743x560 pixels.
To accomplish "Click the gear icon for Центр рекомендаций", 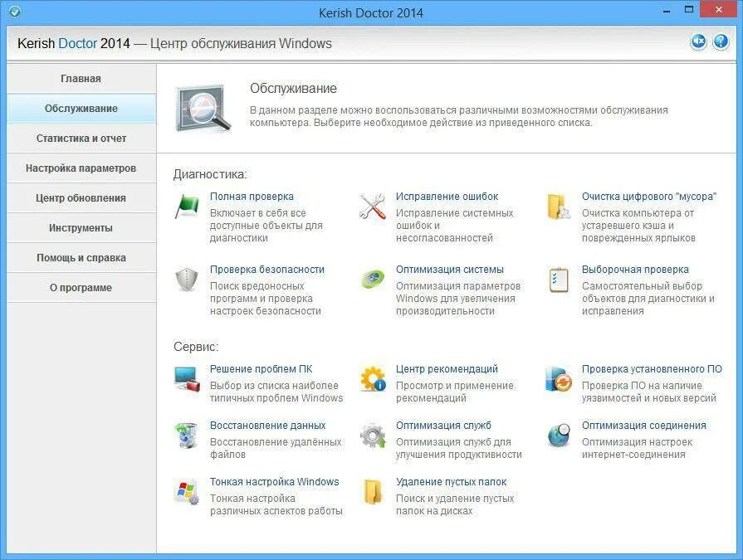I will coord(373,378).
